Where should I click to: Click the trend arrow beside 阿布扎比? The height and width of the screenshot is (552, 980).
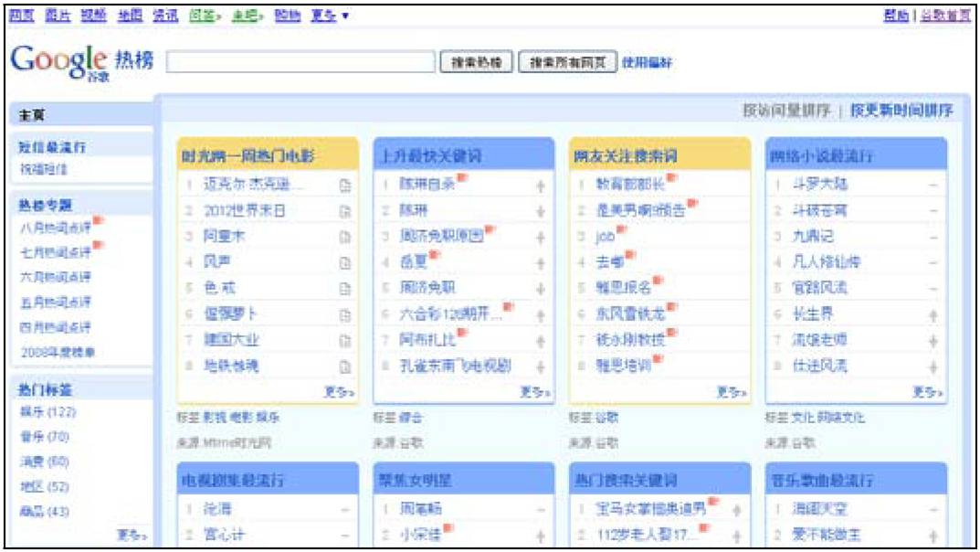(541, 341)
